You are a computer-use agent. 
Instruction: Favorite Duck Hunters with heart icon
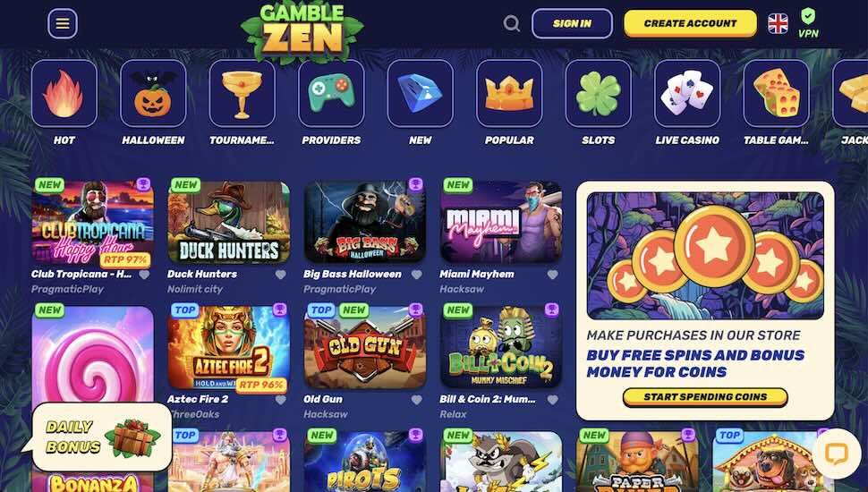[x=281, y=275]
